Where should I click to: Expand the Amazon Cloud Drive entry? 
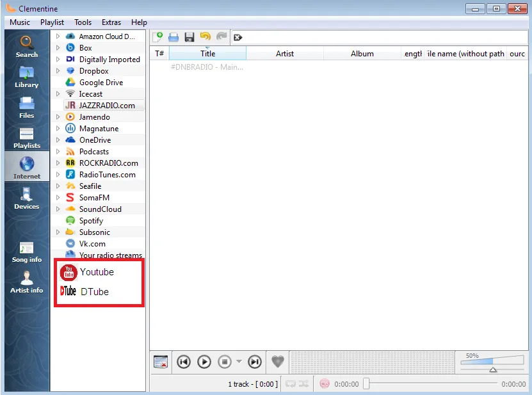(58, 36)
